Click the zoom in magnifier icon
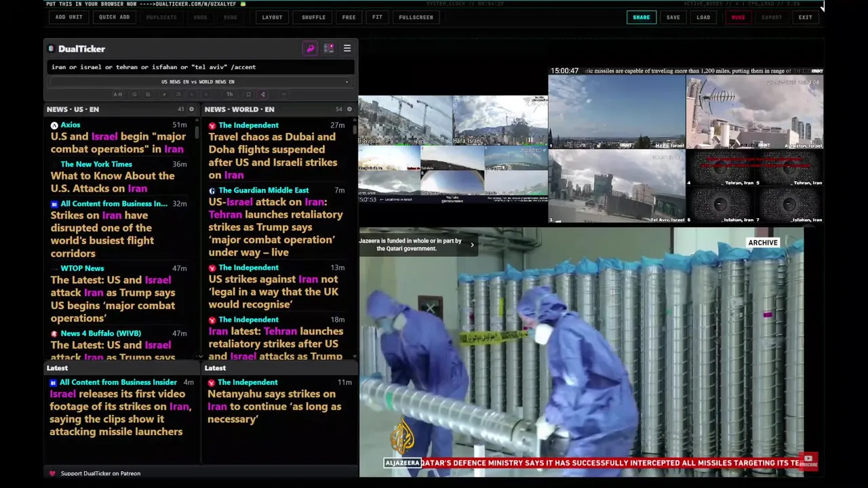The width and height of the screenshot is (868, 488). coord(148,94)
